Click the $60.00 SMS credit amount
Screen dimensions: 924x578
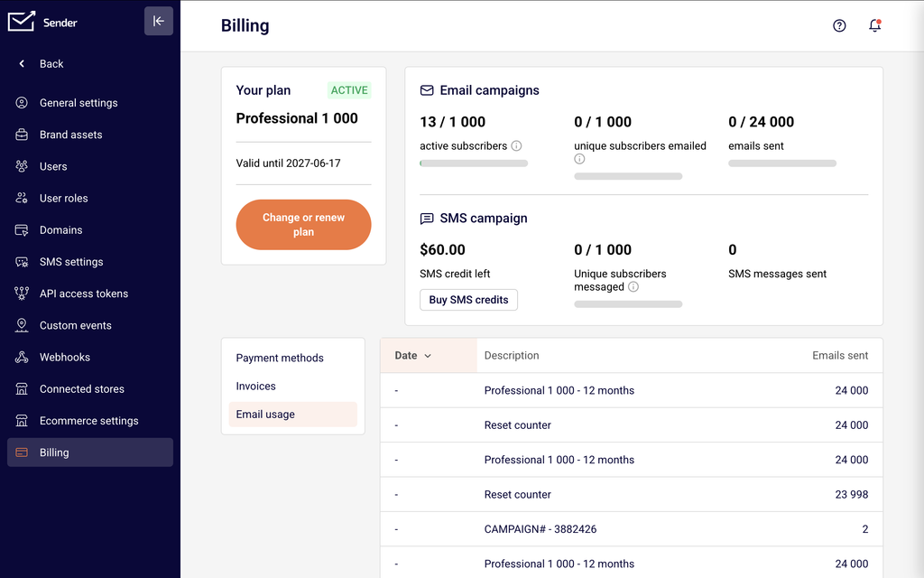click(x=442, y=249)
